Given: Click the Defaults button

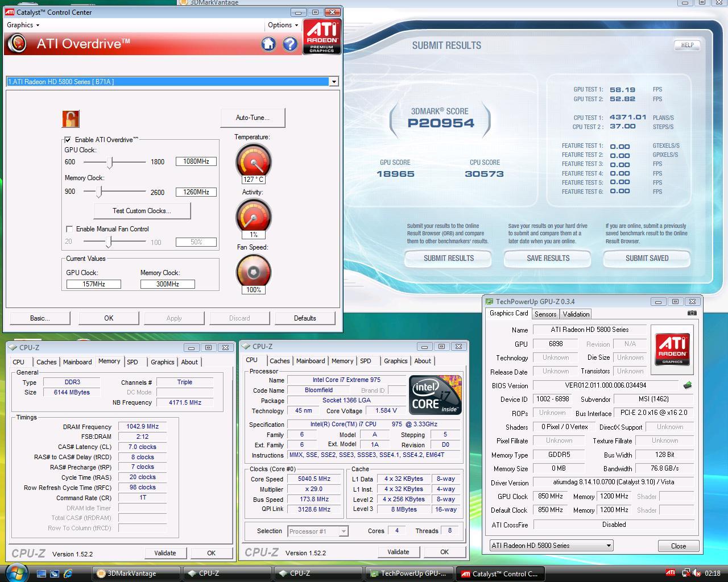Looking at the screenshot, I should point(305,318).
